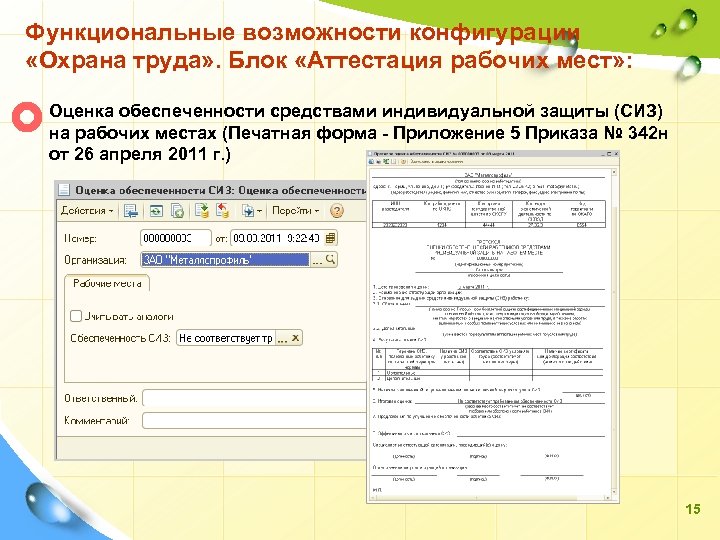The height and width of the screenshot is (540, 720).
Task: Click the copy document toolbar icon
Action: [177, 211]
